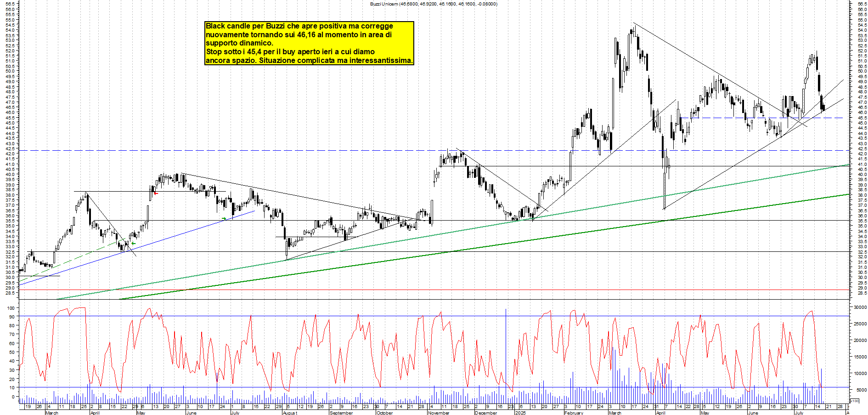
Task: Click the 15000 volume scale label
Action: click(x=860, y=357)
